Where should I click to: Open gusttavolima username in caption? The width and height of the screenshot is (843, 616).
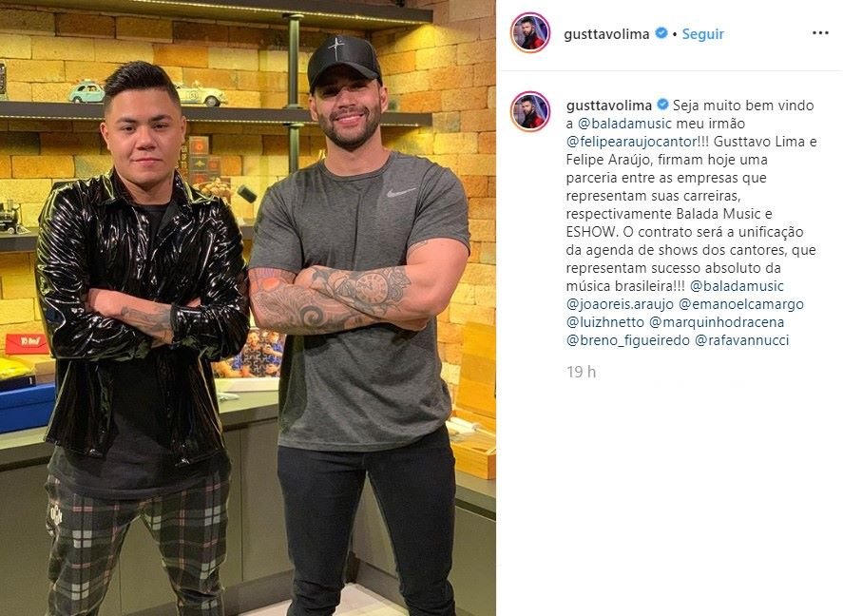pyautogui.click(x=609, y=106)
